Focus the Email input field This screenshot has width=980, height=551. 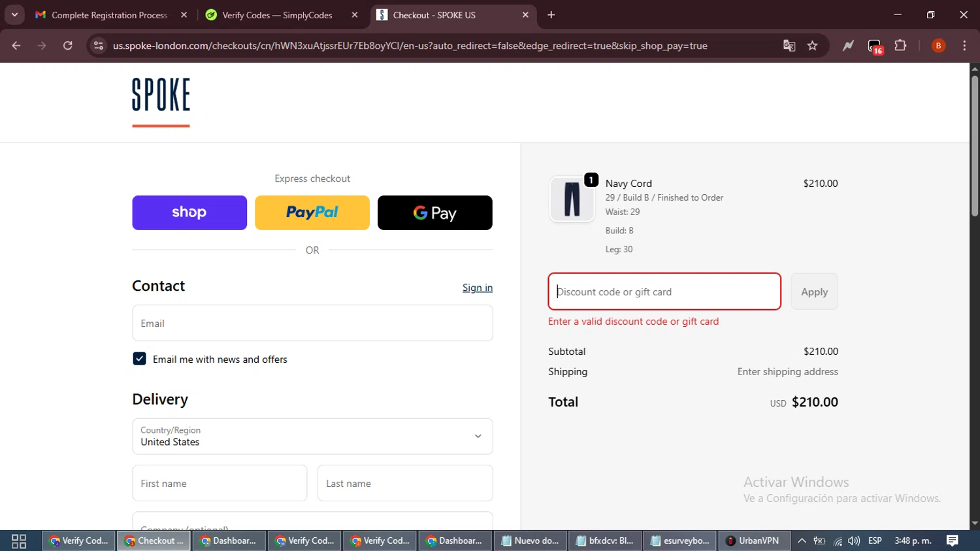312,323
